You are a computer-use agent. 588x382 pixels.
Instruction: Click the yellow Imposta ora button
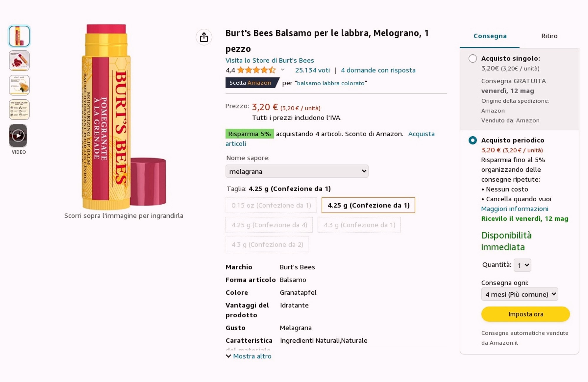point(525,314)
